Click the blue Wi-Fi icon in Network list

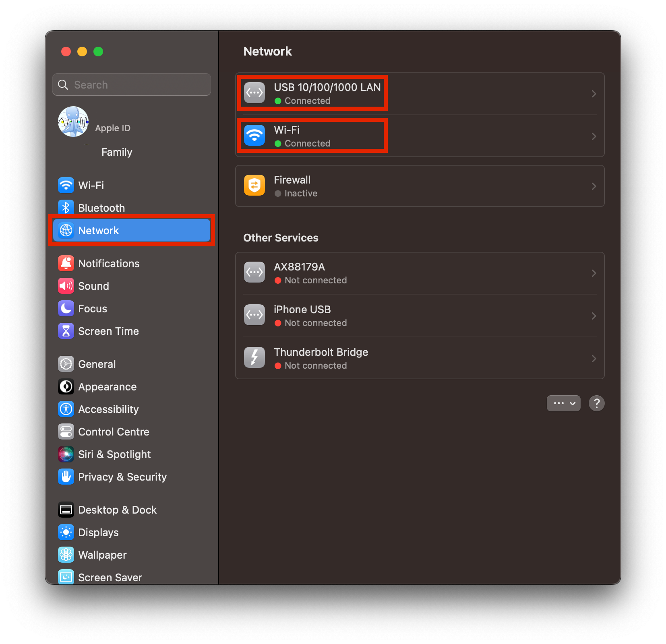(254, 136)
